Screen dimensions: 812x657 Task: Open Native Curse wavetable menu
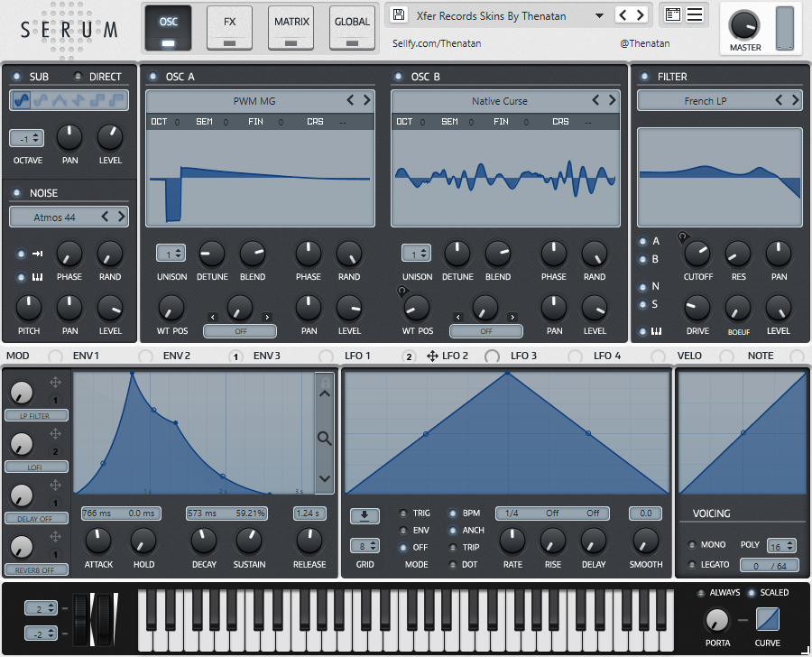[x=499, y=101]
